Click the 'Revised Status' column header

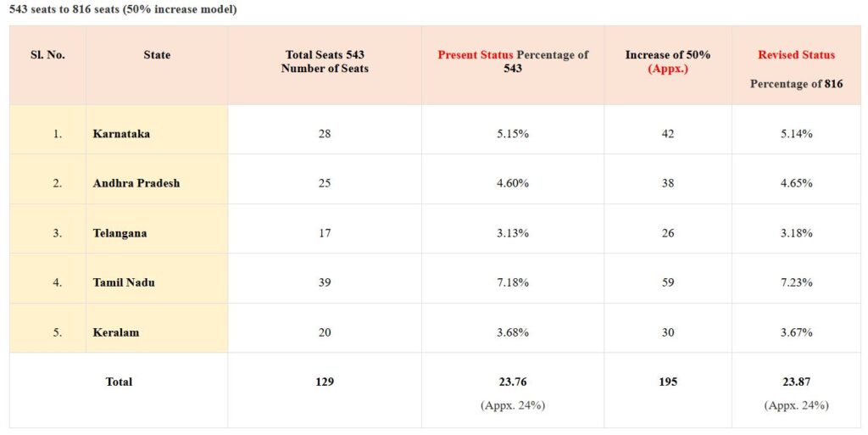coord(796,55)
